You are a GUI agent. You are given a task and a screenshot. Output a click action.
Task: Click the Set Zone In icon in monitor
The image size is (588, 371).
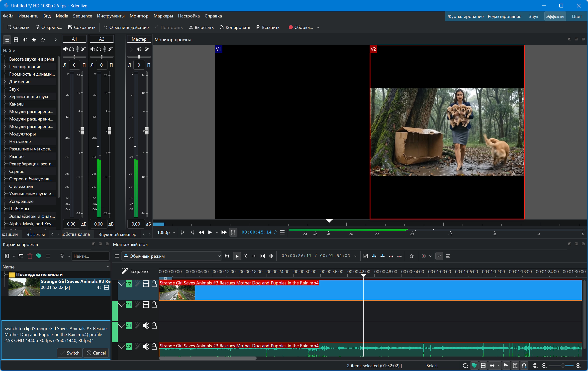click(x=183, y=232)
